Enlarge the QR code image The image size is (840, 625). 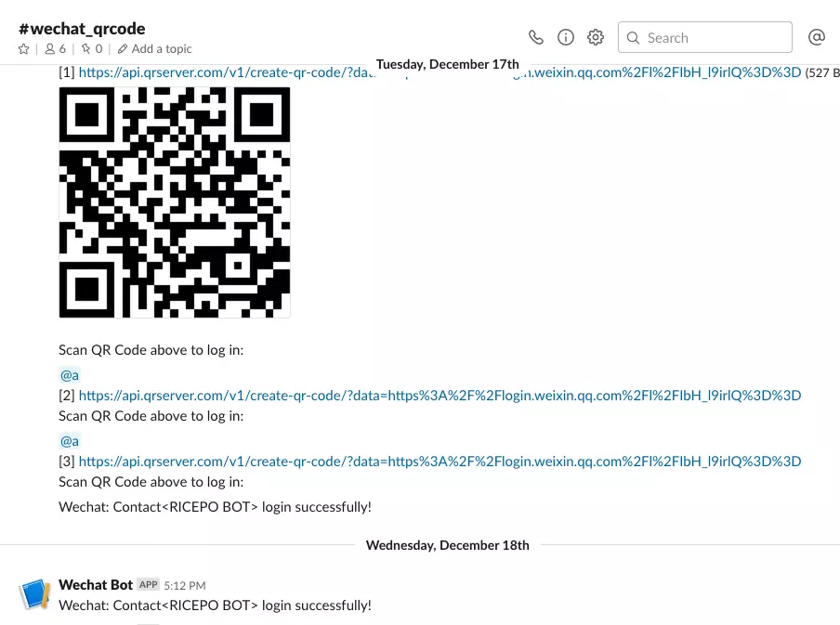point(175,202)
